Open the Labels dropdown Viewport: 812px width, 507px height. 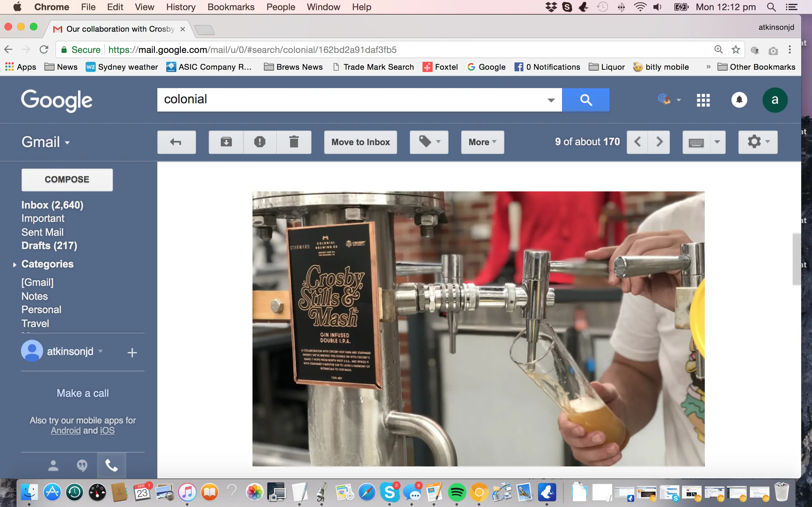click(x=429, y=142)
